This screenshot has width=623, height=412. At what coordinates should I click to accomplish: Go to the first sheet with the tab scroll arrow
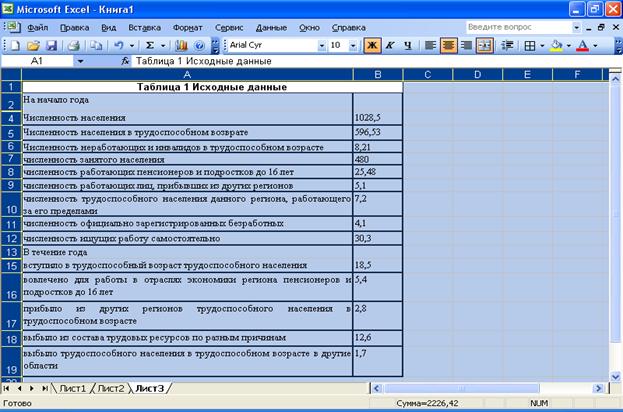6,388
